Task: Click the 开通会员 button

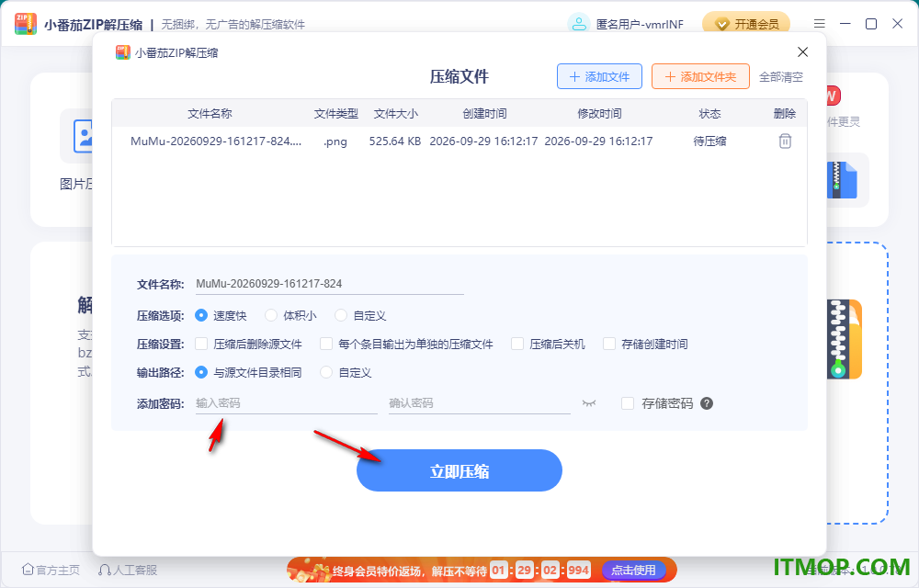Action: point(746,24)
